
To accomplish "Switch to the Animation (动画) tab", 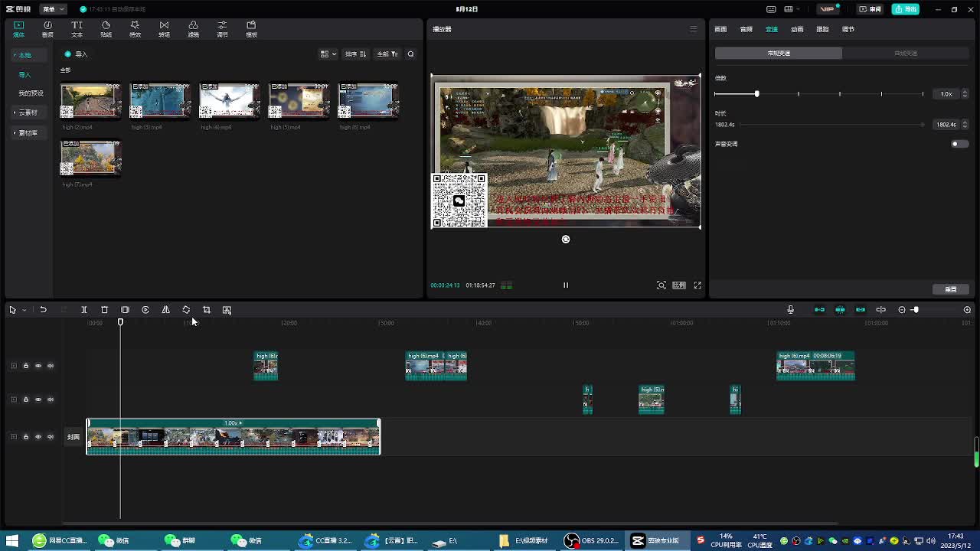I will click(x=797, y=29).
